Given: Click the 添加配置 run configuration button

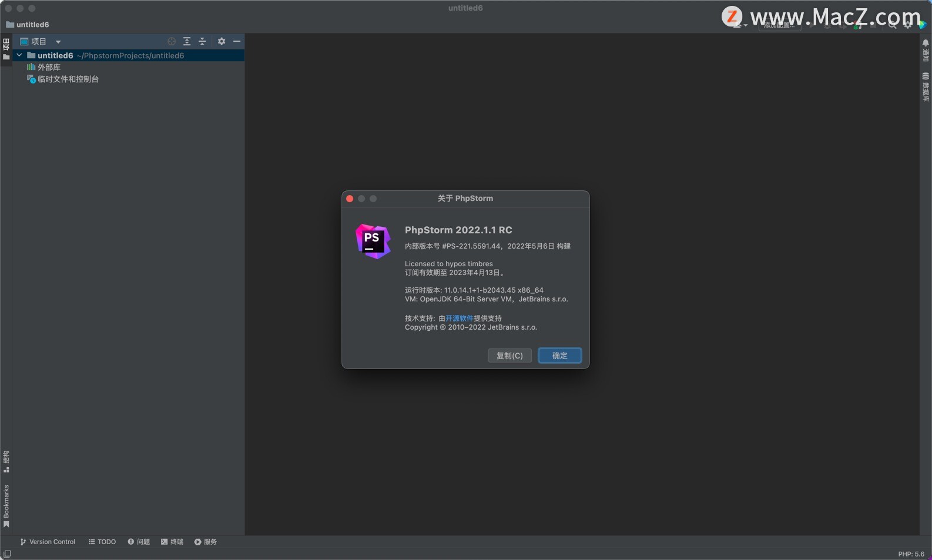Looking at the screenshot, I should pos(780,25).
